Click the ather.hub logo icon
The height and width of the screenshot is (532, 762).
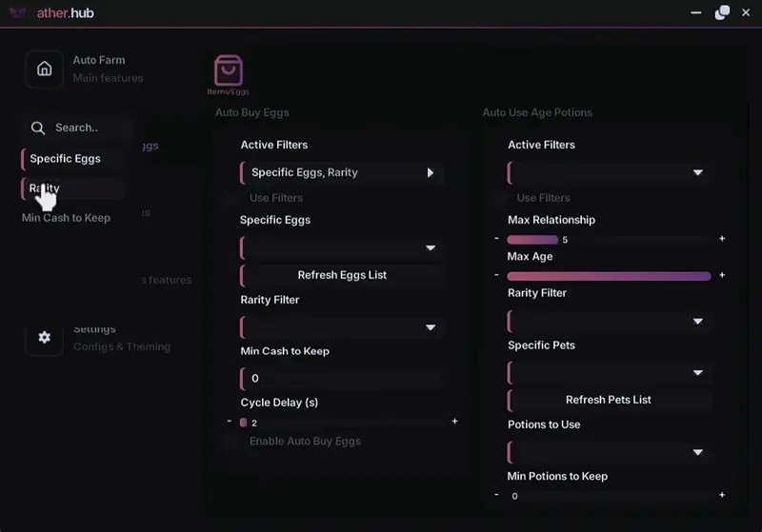pos(17,12)
